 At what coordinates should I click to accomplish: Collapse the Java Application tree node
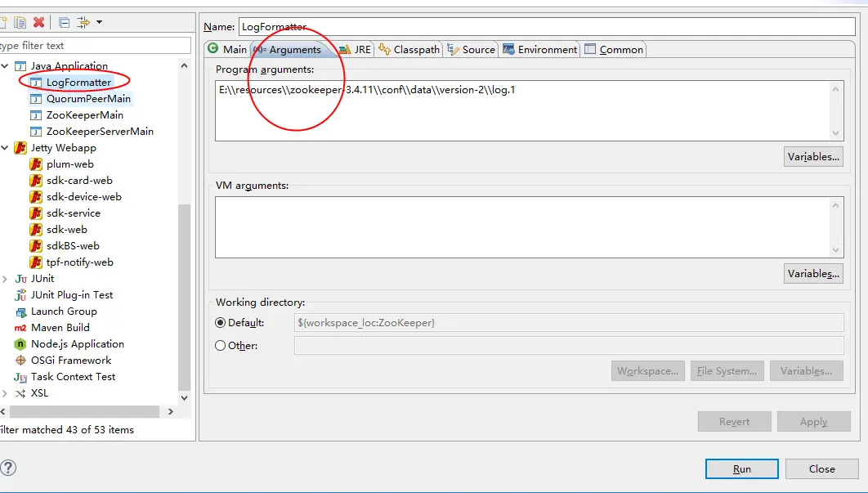5,66
